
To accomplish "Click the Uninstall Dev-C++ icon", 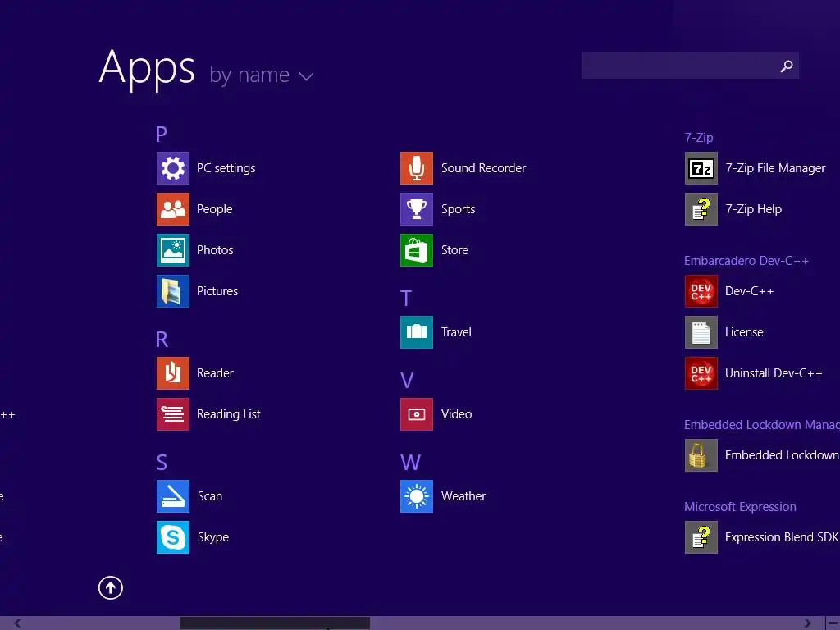I will point(701,373).
